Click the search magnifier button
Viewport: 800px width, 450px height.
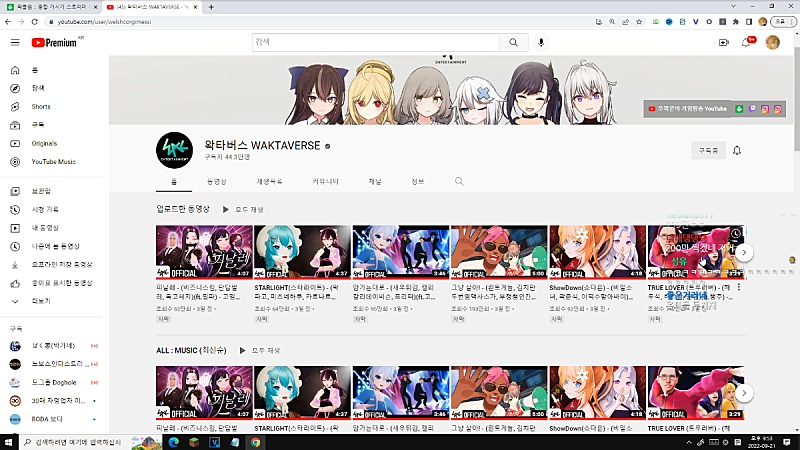click(513, 42)
